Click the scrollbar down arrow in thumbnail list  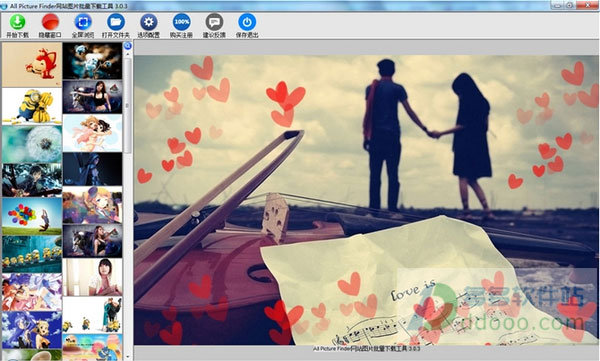coord(127,357)
